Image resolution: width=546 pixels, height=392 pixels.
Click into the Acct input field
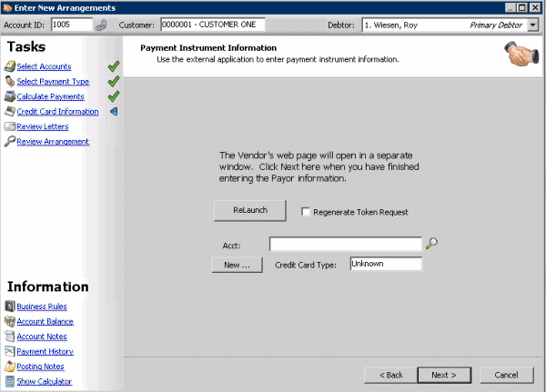pyautogui.click(x=346, y=244)
